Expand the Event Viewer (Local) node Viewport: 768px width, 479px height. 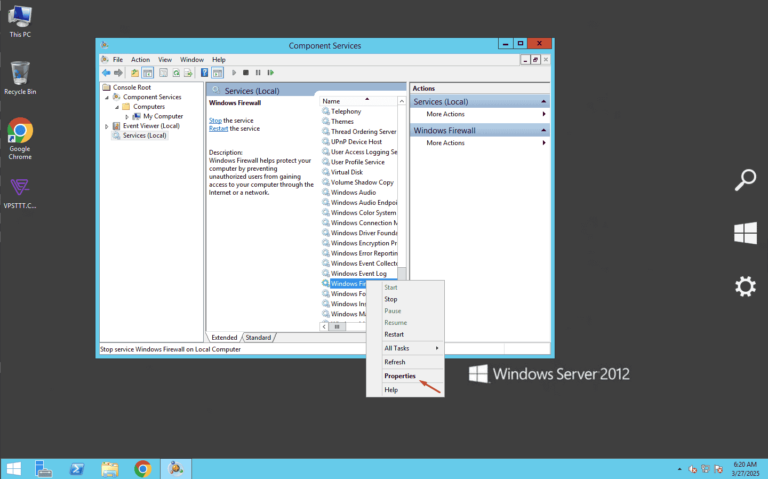point(107,126)
